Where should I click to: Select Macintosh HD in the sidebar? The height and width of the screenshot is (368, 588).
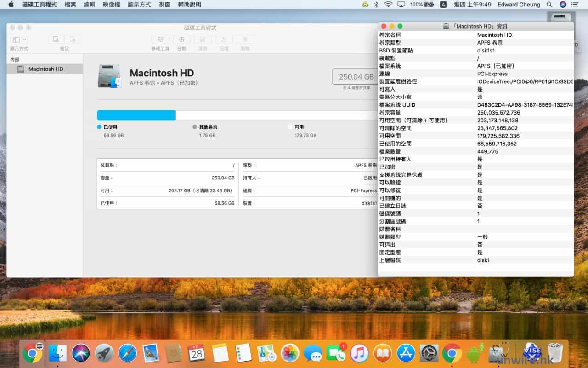[x=45, y=69]
